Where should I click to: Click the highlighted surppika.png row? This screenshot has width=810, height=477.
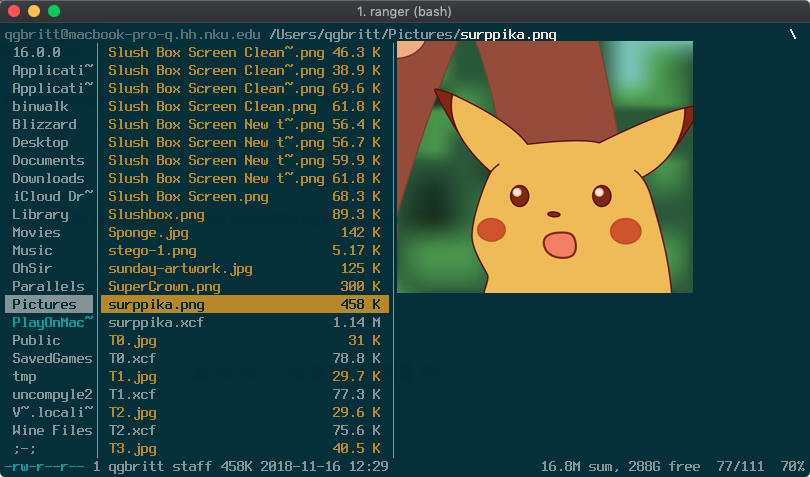pos(244,304)
